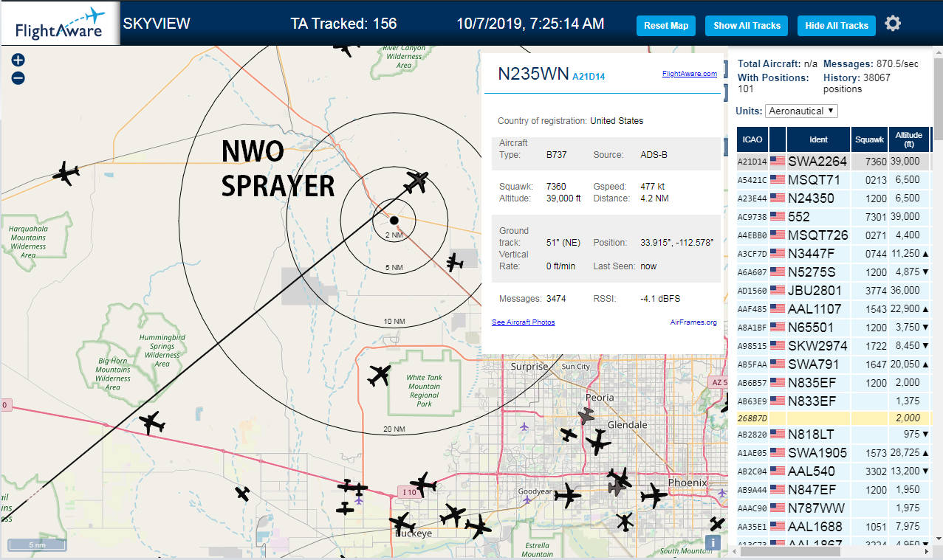Select the yellow row with ICAO 268B7D
This screenshot has width=943, height=560.
click(833, 418)
